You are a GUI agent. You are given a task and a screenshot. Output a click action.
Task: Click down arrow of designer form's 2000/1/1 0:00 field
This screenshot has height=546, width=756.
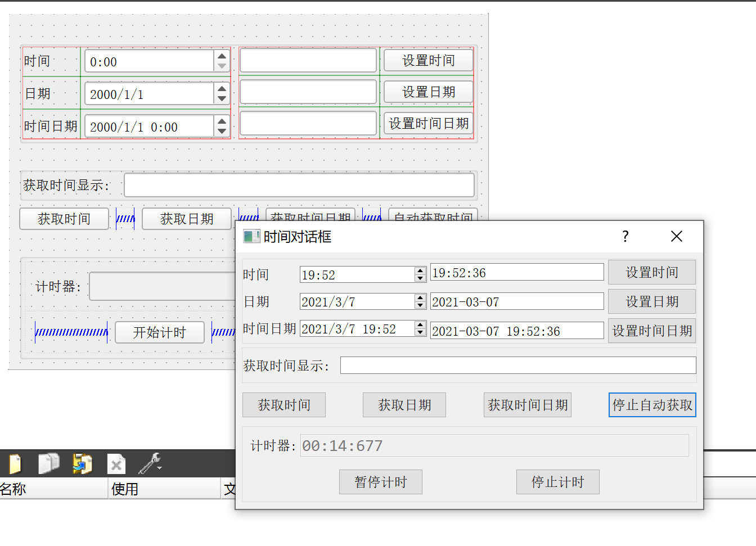(222, 132)
